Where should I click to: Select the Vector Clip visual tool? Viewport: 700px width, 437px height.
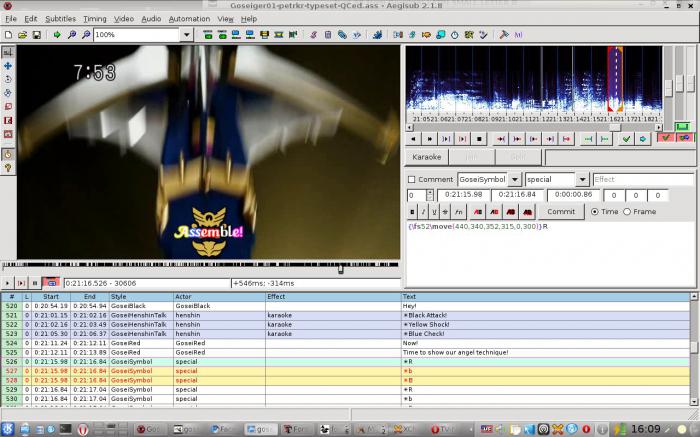point(8,134)
